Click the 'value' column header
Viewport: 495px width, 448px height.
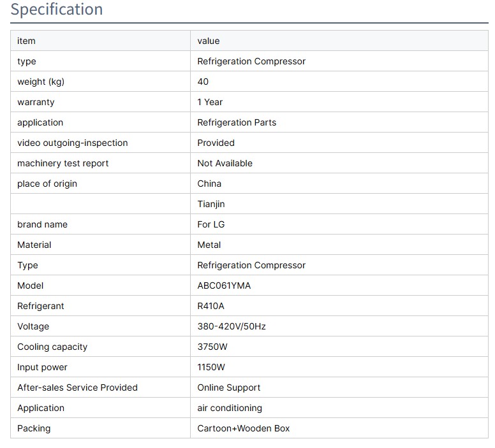point(209,41)
